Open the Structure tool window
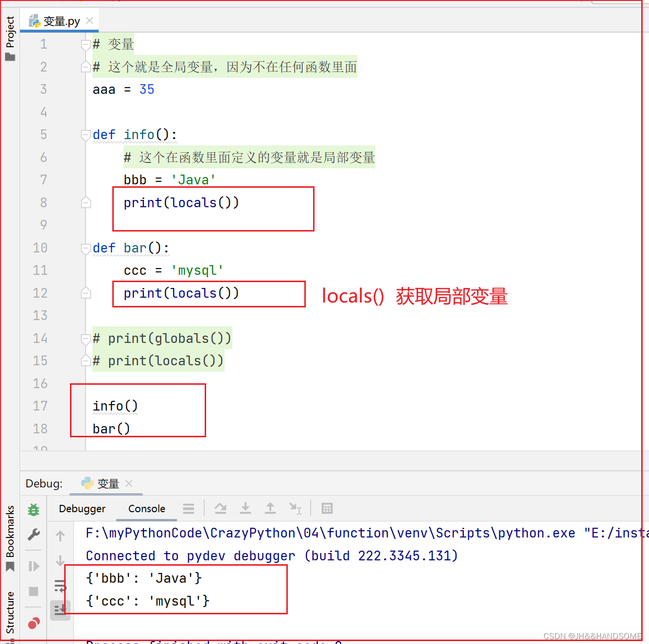 10,612
